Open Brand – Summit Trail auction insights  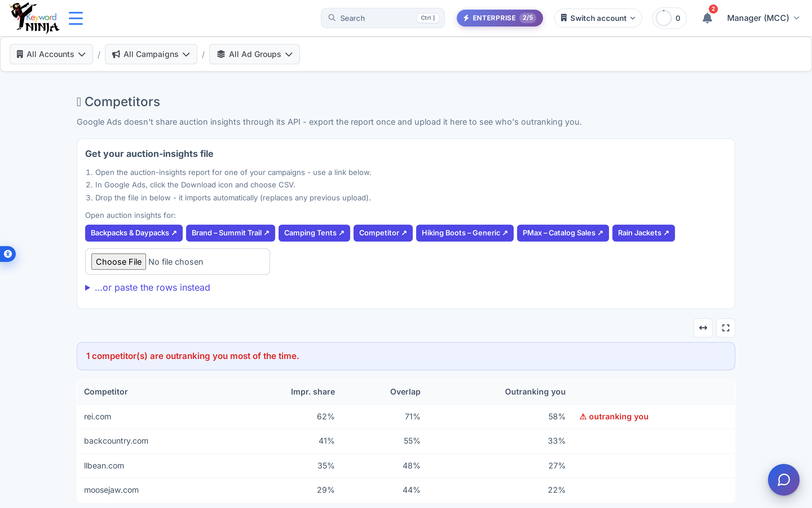click(x=231, y=233)
